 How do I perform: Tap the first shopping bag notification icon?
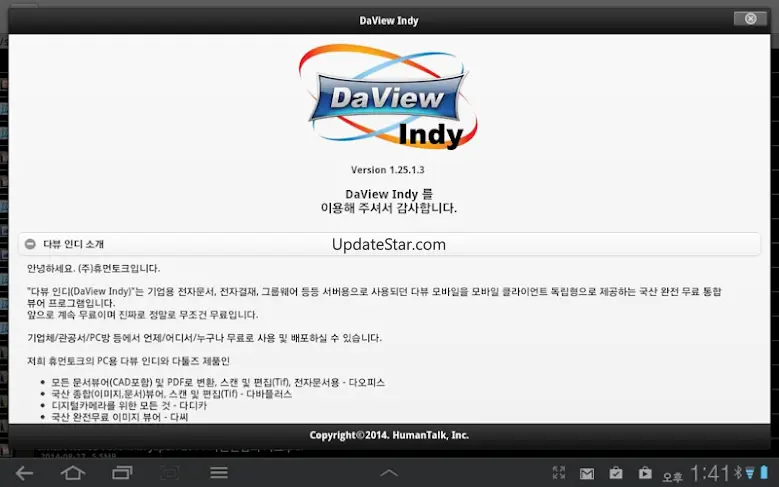pos(616,473)
